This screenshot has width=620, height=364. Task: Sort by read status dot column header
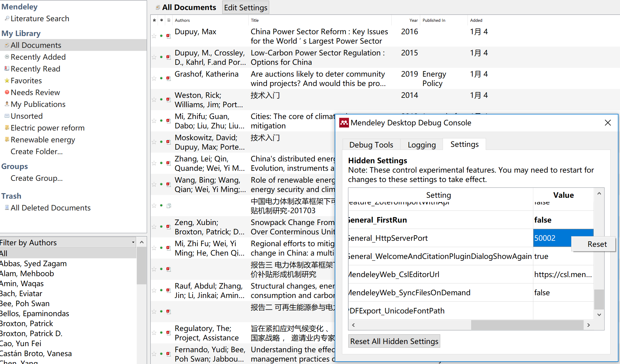point(162,20)
